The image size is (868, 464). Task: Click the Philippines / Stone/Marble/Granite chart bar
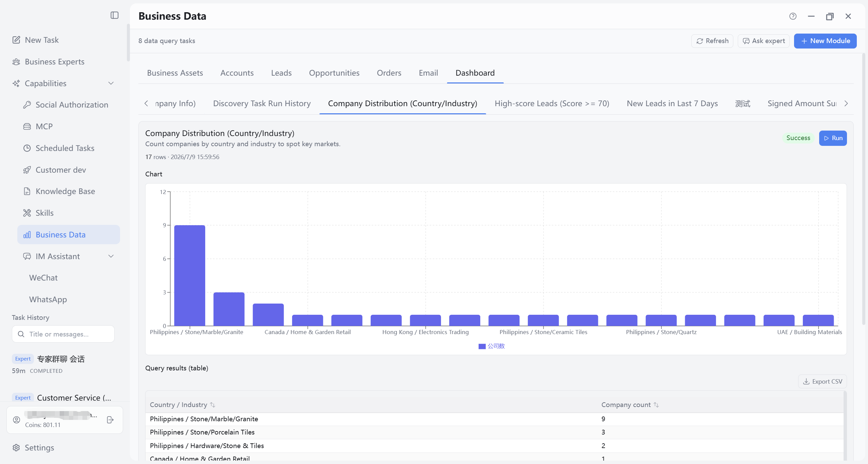click(x=190, y=275)
